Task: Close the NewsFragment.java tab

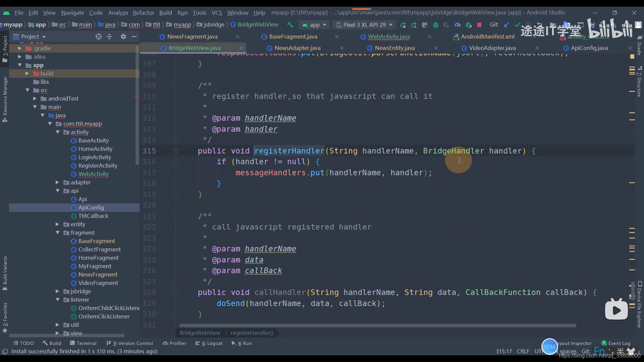Action: (x=237, y=37)
